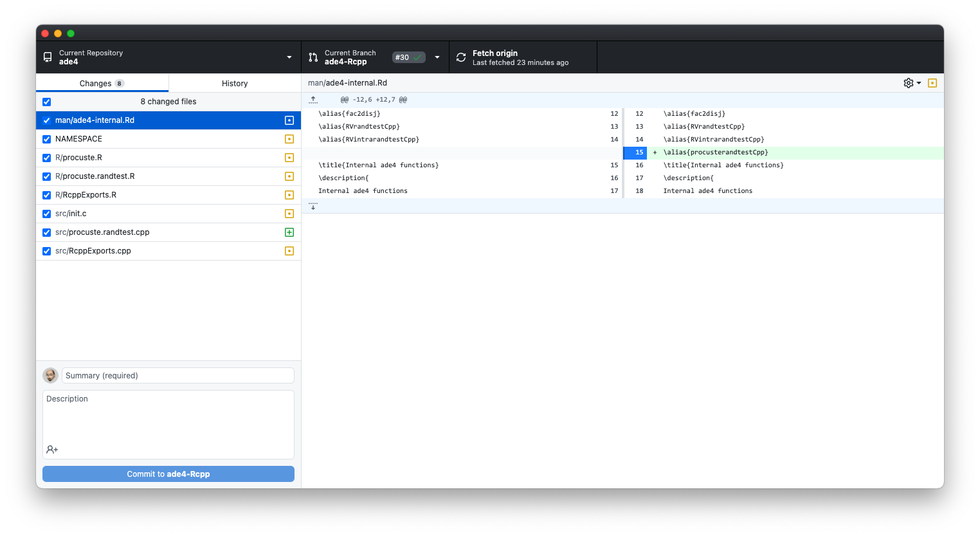
Task: Select added line 15 in diff gutter
Action: (x=635, y=152)
